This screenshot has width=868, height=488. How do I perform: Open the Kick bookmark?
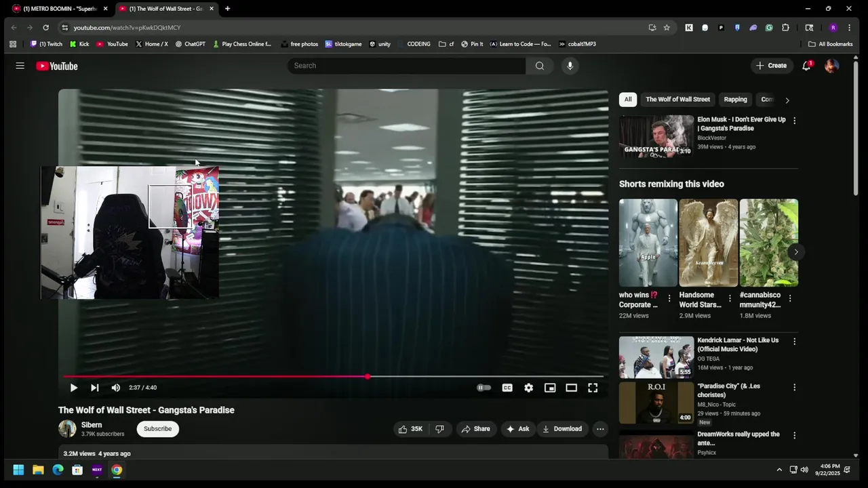tap(79, 44)
